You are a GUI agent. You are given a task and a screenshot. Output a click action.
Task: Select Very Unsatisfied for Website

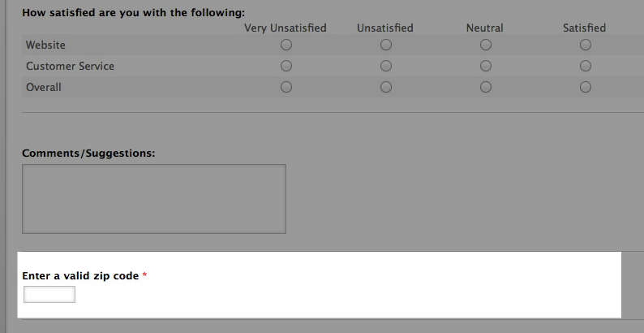tap(286, 45)
